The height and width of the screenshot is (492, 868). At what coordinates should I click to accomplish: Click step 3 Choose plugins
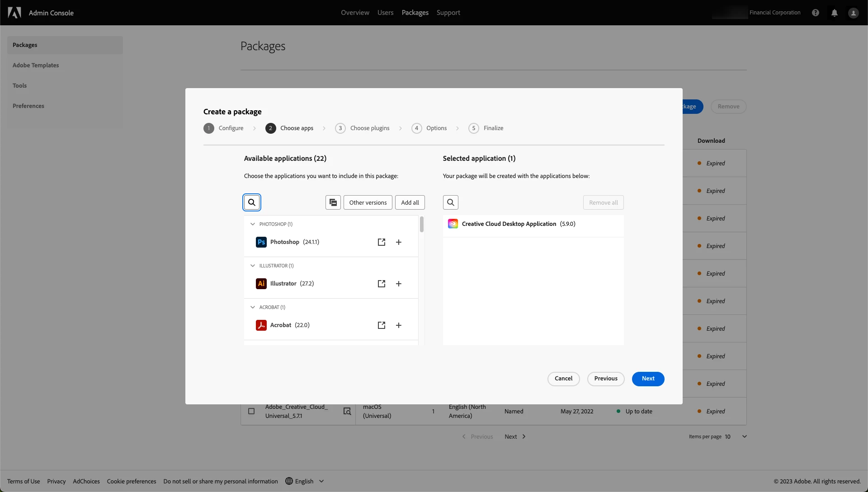(362, 128)
